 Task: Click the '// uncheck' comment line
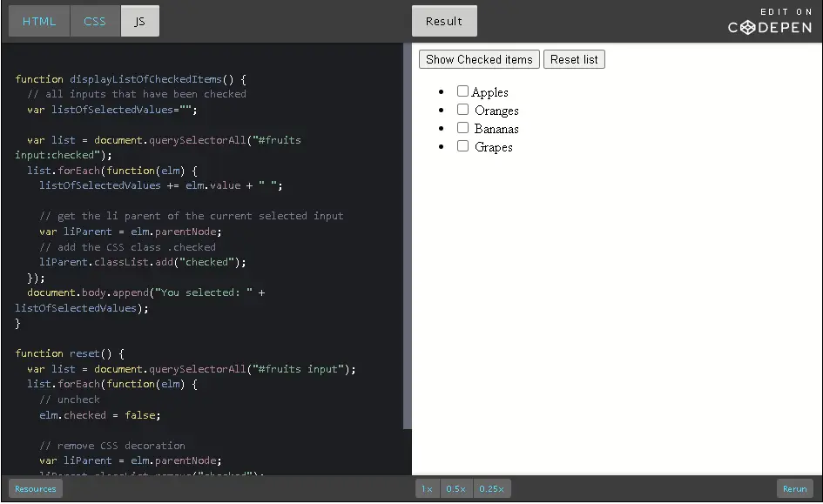pyautogui.click(x=70, y=400)
